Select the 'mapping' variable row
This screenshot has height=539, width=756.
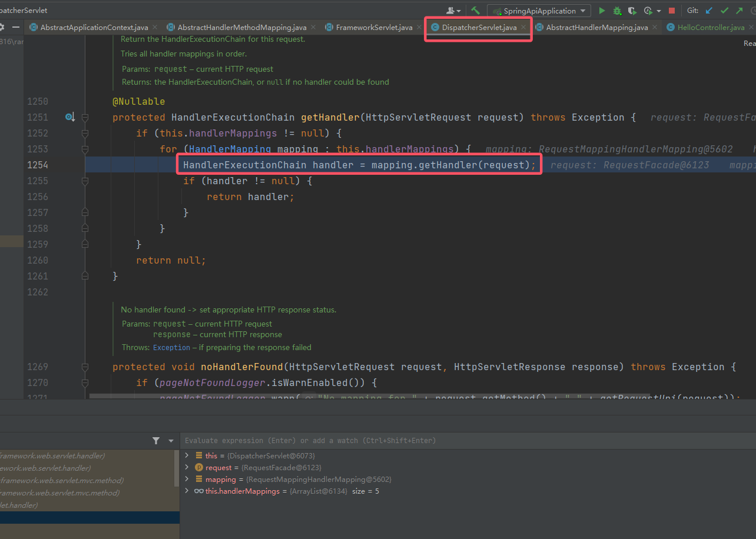[x=468, y=480]
